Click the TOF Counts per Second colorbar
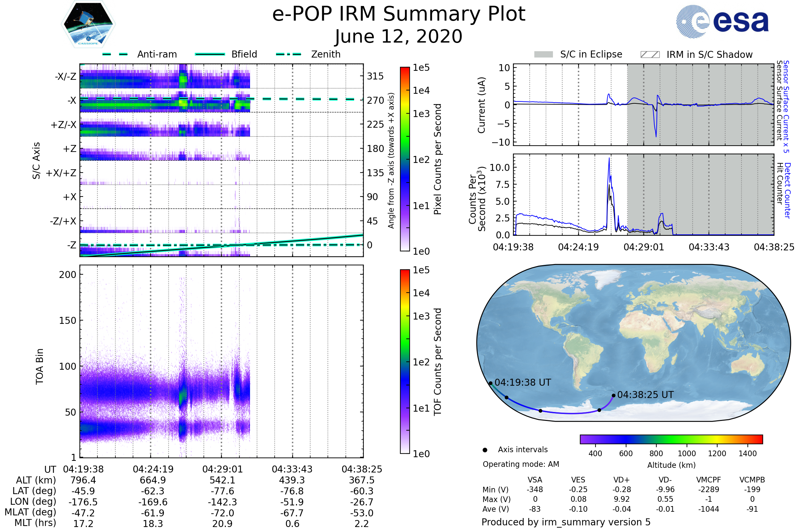This screenshot has width=798, height=532. 405,361
